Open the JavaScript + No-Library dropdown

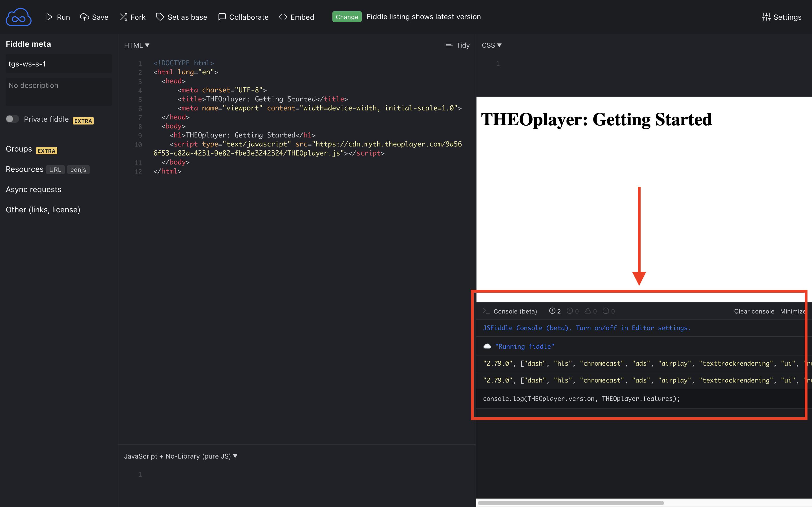click(180, 456)
